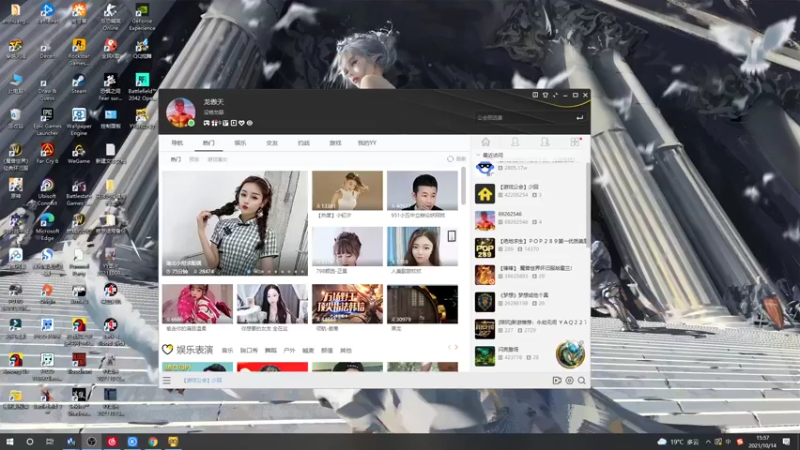This screenshot has width=800, height=450.
Task: Open the Steam desktop shortcut
Action: [79, 84]
